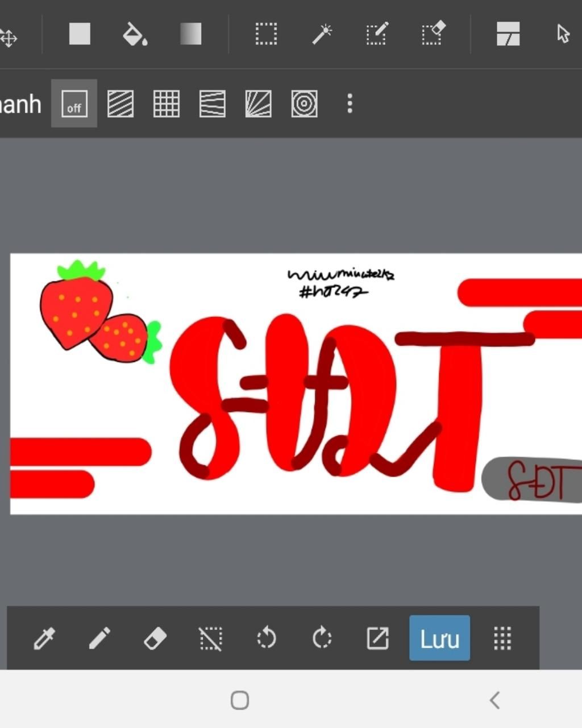Select the Selection Pen tool
Viewport: 582px width, 728px height.
pyautogui.click(x=377, y=34)
